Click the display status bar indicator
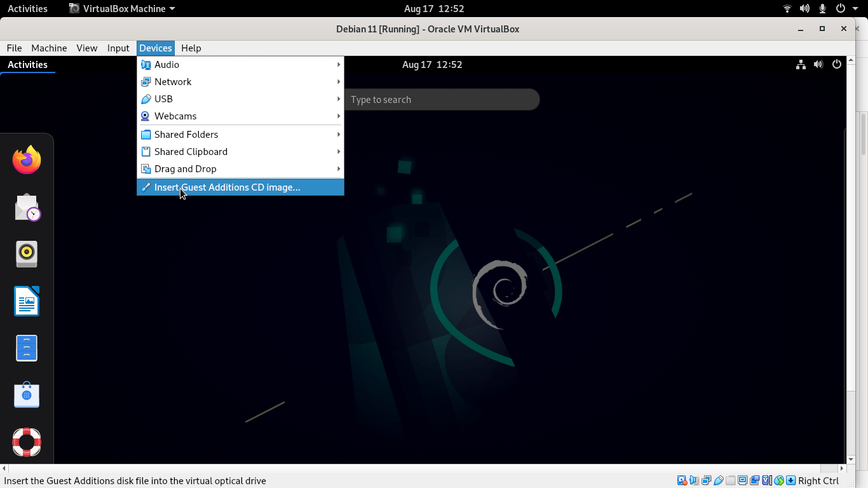Viewport: 868px width, 488px height. [x=742, y=480]
